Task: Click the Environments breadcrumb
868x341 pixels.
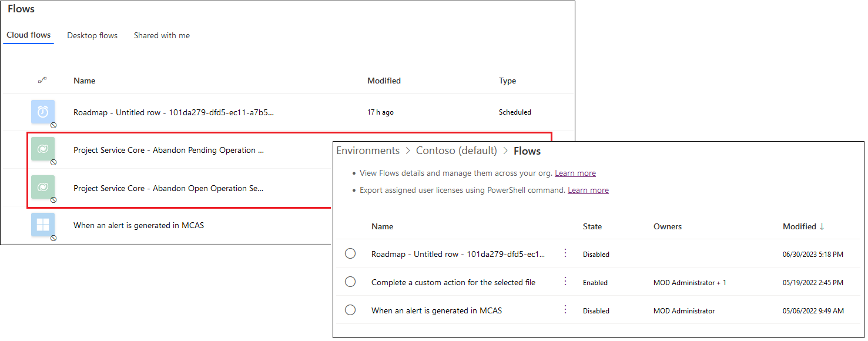Action: pos(368,151)
